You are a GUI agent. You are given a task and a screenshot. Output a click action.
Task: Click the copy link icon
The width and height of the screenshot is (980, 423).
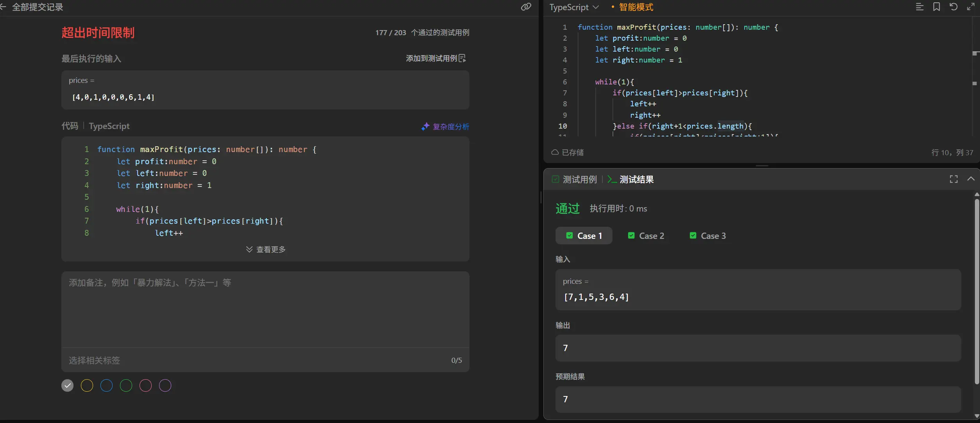tap(526, 7)
